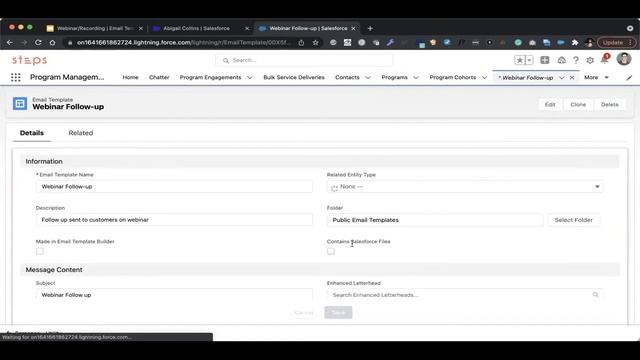
Task: Open Bulk Service Deliveries nav item
Action: (x=294, y=77)
